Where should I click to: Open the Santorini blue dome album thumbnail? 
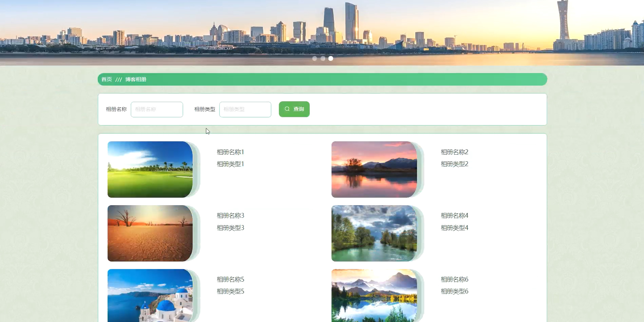[x=150, y=296]
